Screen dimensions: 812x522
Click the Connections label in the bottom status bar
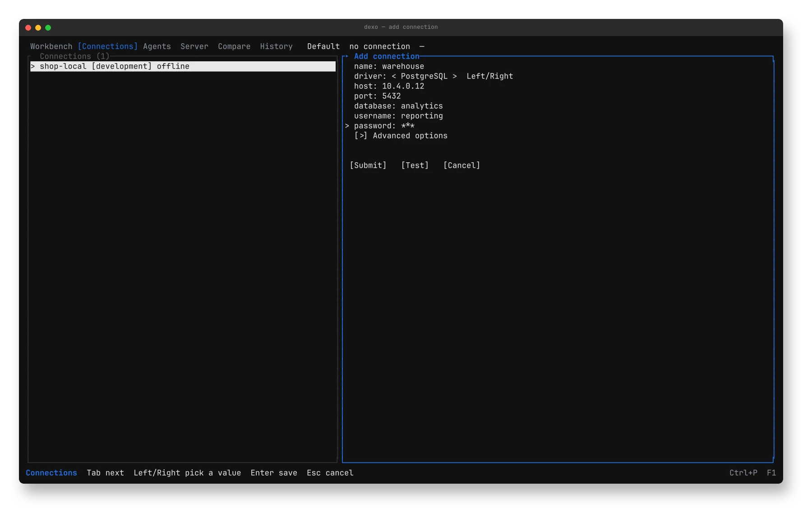click(51, 473)
